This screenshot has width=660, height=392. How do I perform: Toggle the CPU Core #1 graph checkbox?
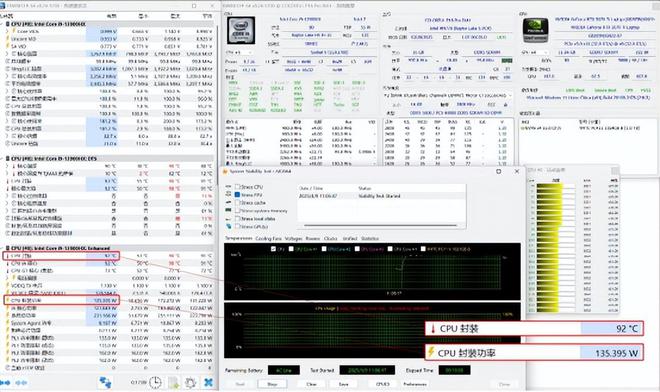[x=291, y=249]
